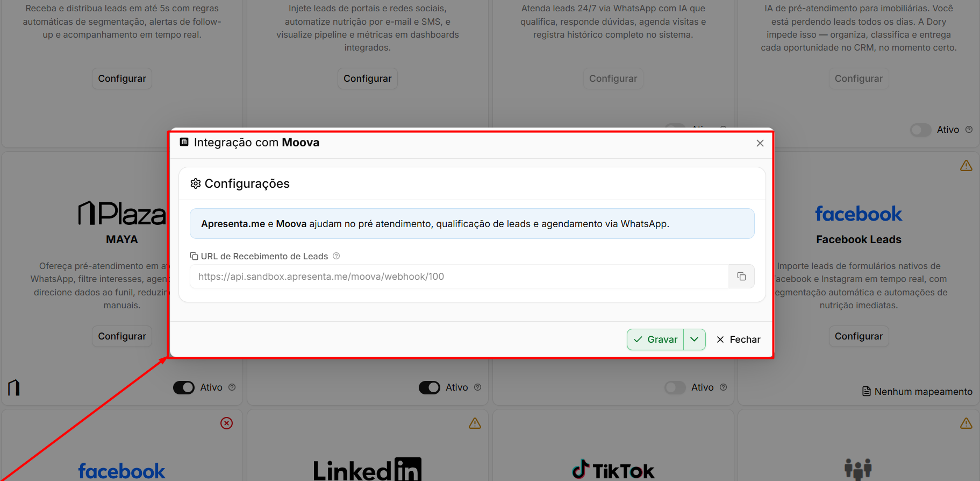This screenshot has width=980, height=481.
Task: Click warning triangle on bottom-right people card
Action: tap(966, 423)
